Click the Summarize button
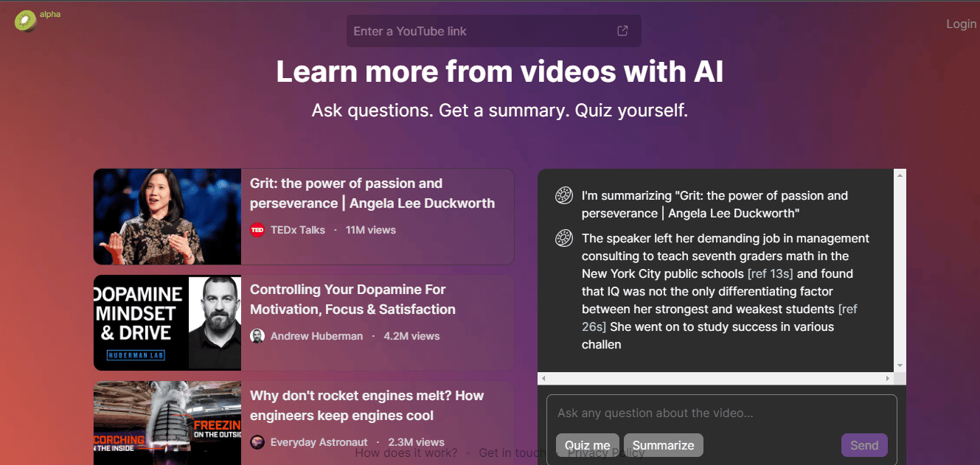Screen dimensions: 980x465 [x=663, y=445]
